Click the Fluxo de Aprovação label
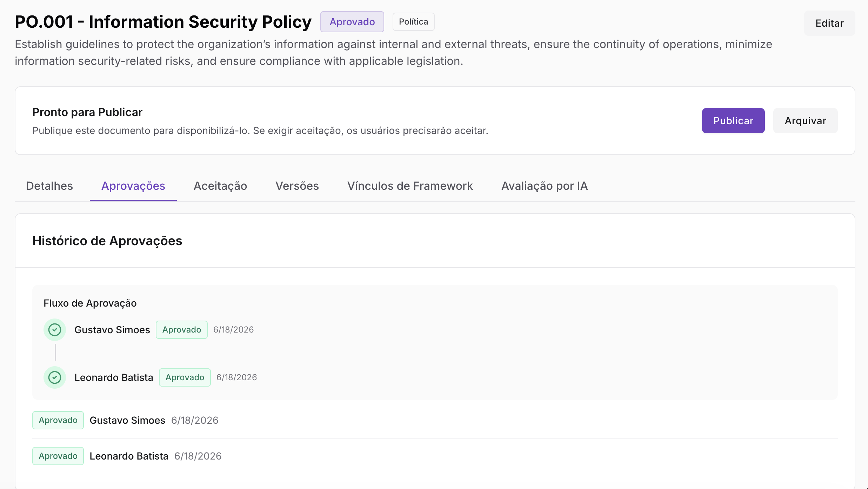This screenshot has width=868, height=489. 90,303
